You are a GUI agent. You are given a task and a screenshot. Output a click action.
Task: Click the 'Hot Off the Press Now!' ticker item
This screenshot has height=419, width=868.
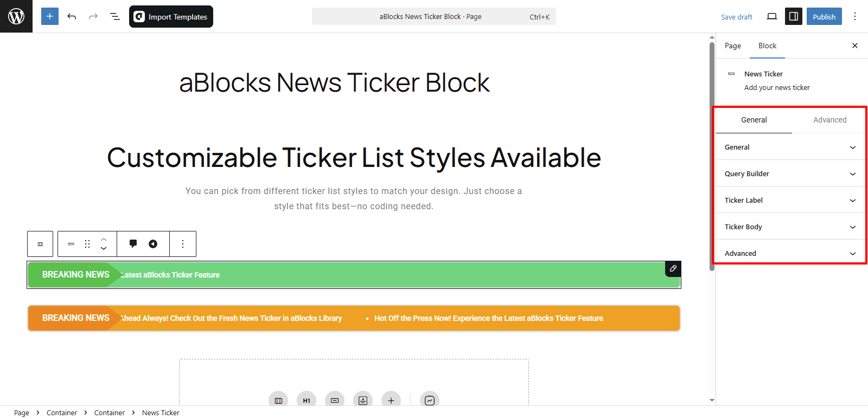[x=488, y=318]
